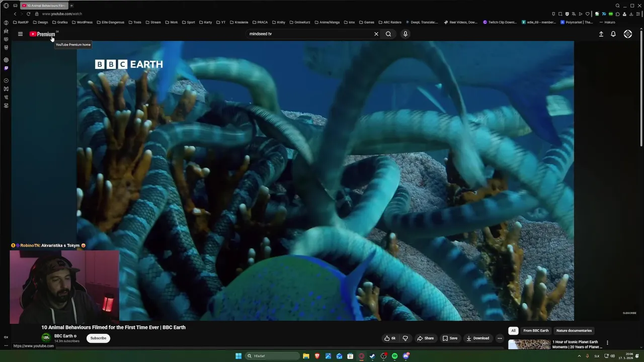Viewport: 644px width, 362px height.
Task: Go back in browser history
Action: [15, 14]
